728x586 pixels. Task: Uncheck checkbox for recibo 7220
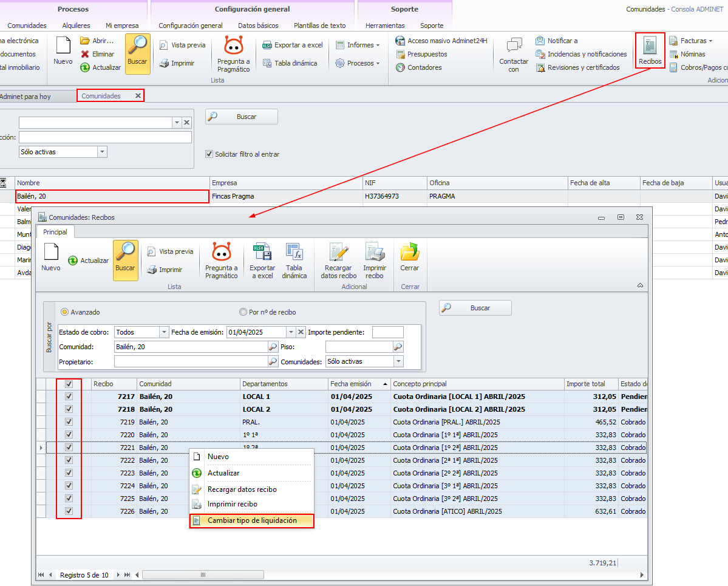pos(69,435)
